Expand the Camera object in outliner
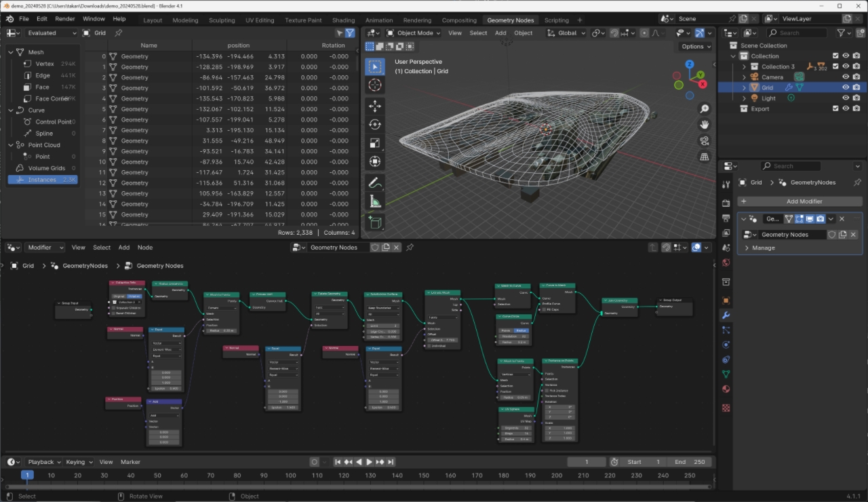 [x=744, y=77]
